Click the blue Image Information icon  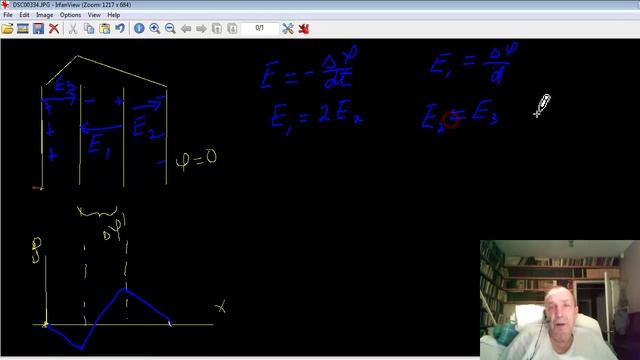pyautogui.click(x=139, y=29)
